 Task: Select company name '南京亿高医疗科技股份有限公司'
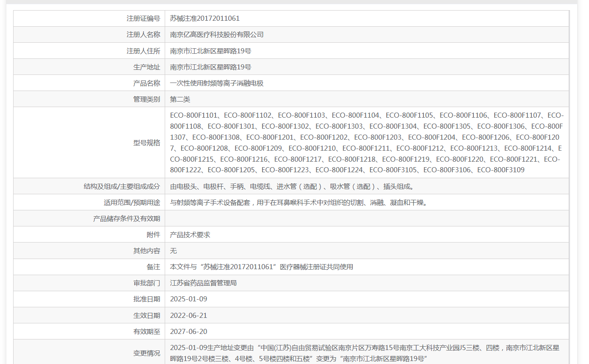coord(217,35)
